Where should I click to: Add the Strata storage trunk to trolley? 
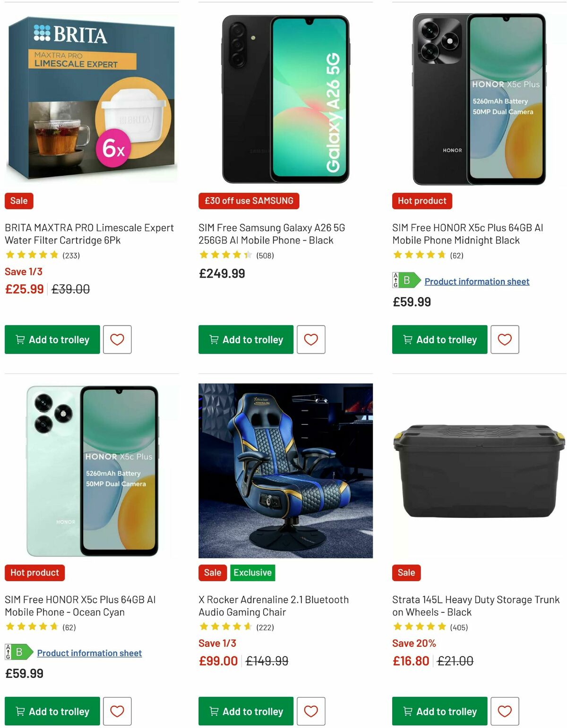(439, 711)
